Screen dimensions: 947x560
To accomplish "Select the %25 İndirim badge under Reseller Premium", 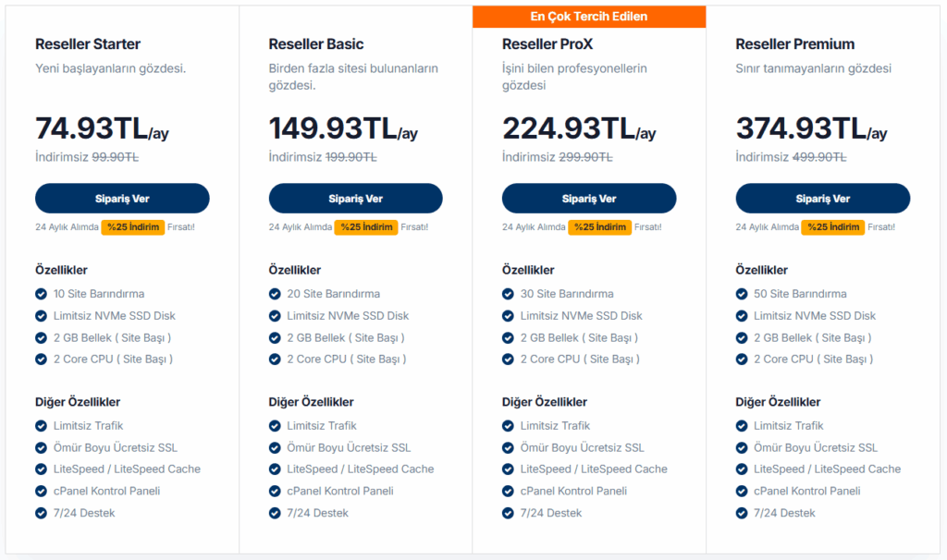I will (833, 226).
